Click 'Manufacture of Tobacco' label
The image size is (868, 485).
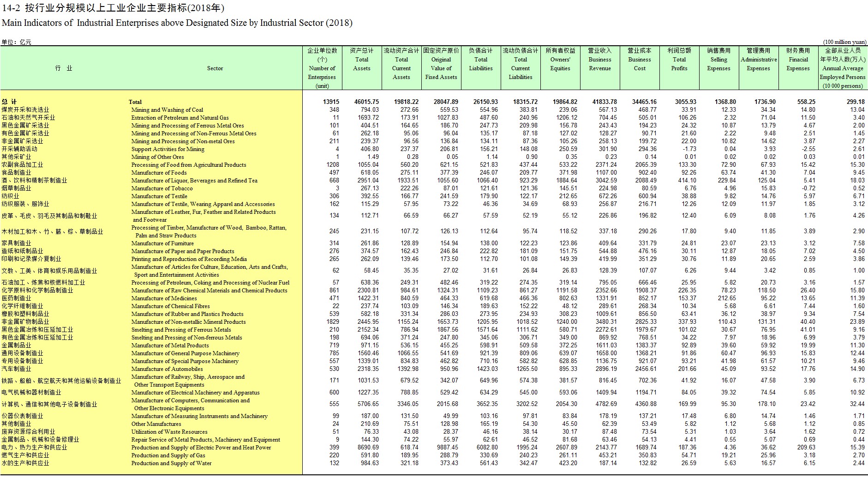click(x=162, y=188)
